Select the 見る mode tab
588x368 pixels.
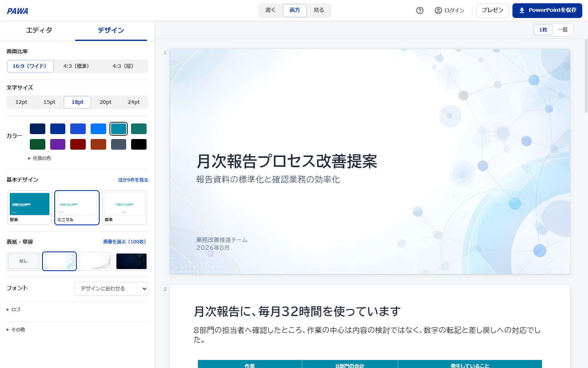pyautogui.click(x=319, y=11)
